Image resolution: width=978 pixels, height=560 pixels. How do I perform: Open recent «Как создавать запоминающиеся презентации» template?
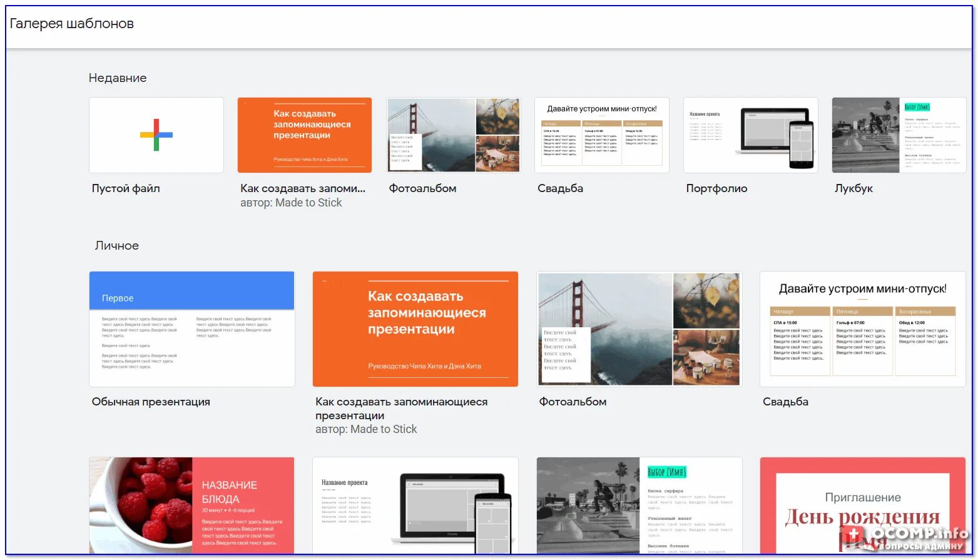pos(304,135)
